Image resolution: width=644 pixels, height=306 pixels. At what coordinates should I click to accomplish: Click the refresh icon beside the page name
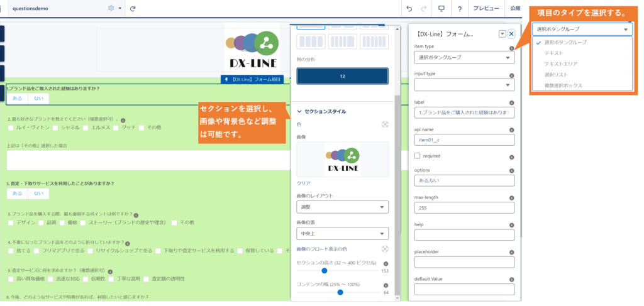[133, 9]
